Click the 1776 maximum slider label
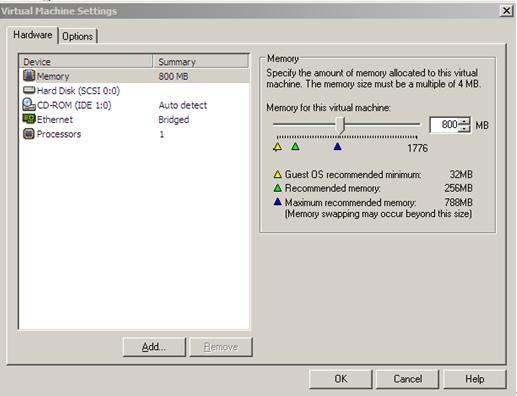517x396 pixels. click(x=417, y=148)
